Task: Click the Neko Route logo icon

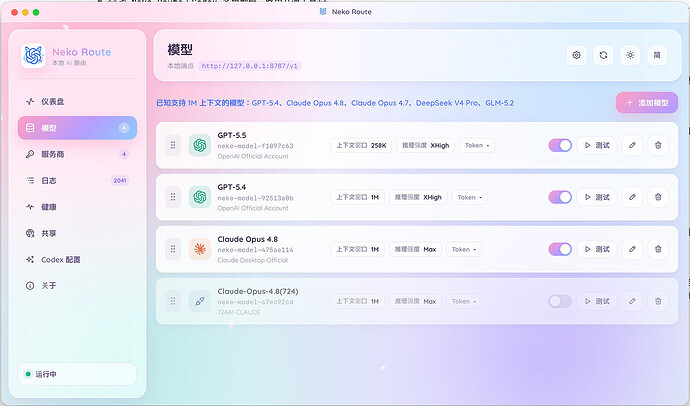Action: [33, 56]
